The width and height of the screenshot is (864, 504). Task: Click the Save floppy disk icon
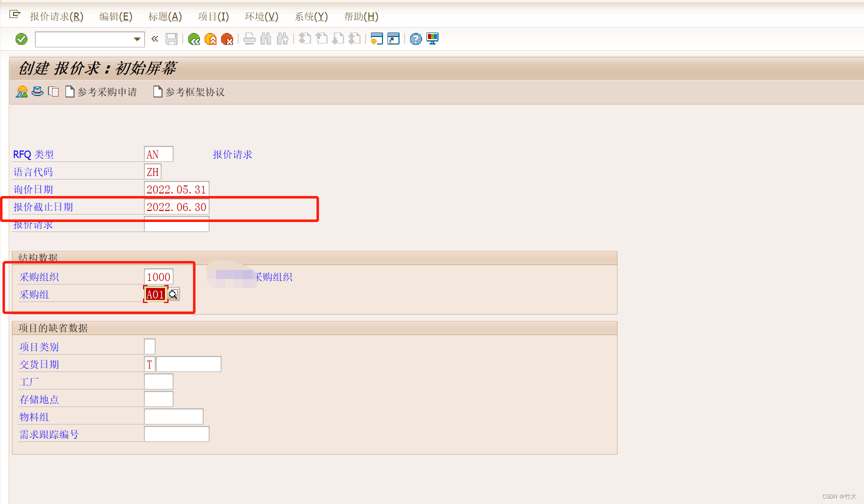(x=171, y=39)
